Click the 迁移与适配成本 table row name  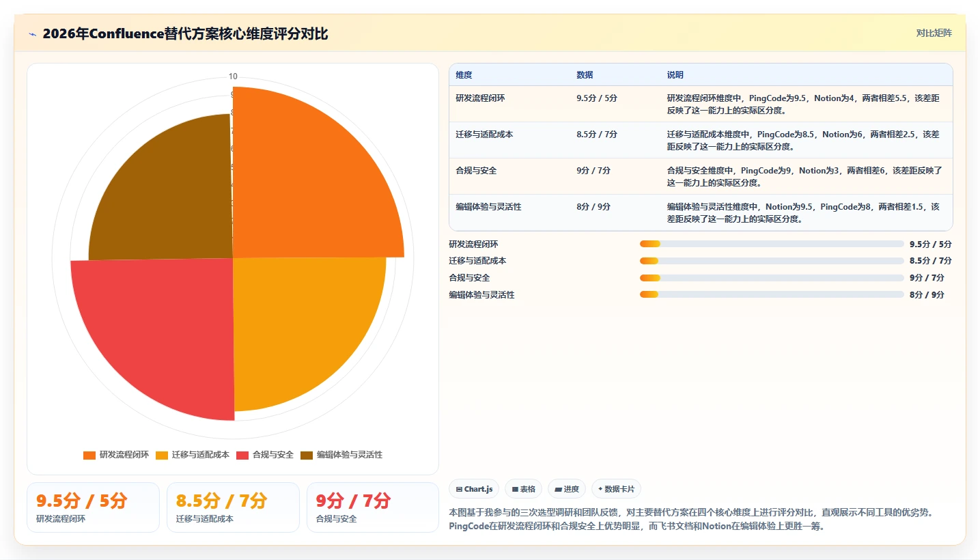484,135
